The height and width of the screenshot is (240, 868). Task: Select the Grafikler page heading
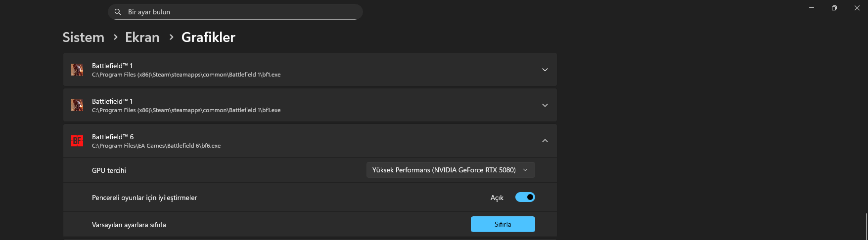pyautogui.click(x=208, y=37)
